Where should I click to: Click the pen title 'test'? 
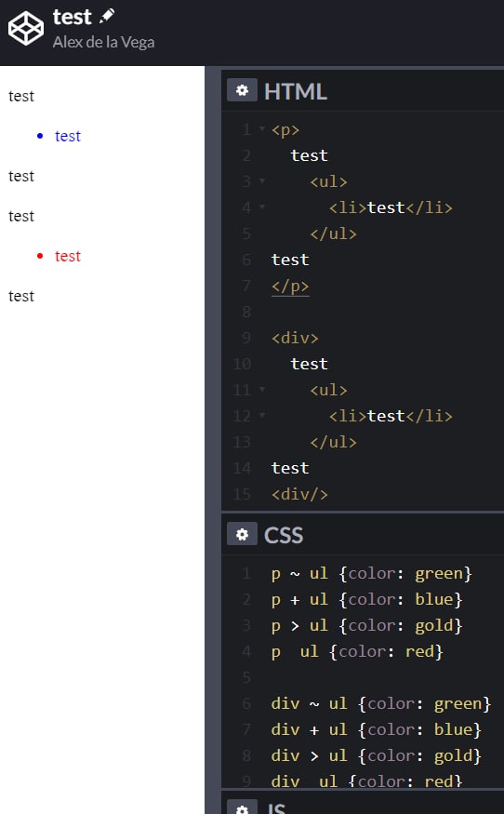coord(73,17)
